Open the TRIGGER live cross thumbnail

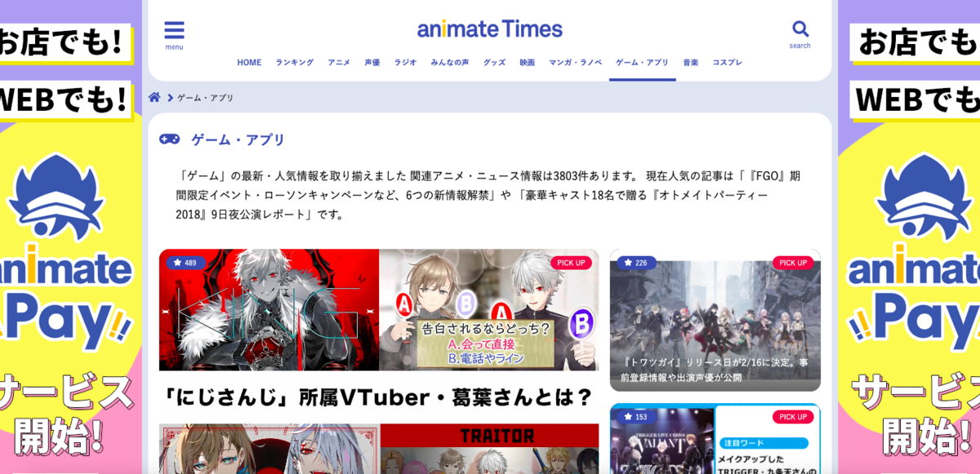tap(661, 441)
